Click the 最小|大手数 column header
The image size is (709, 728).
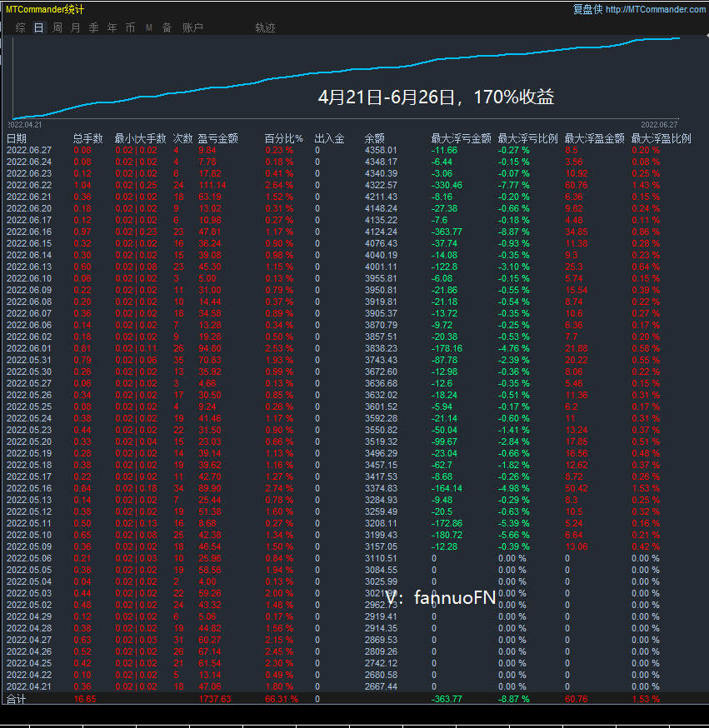(x=140, y=138)
